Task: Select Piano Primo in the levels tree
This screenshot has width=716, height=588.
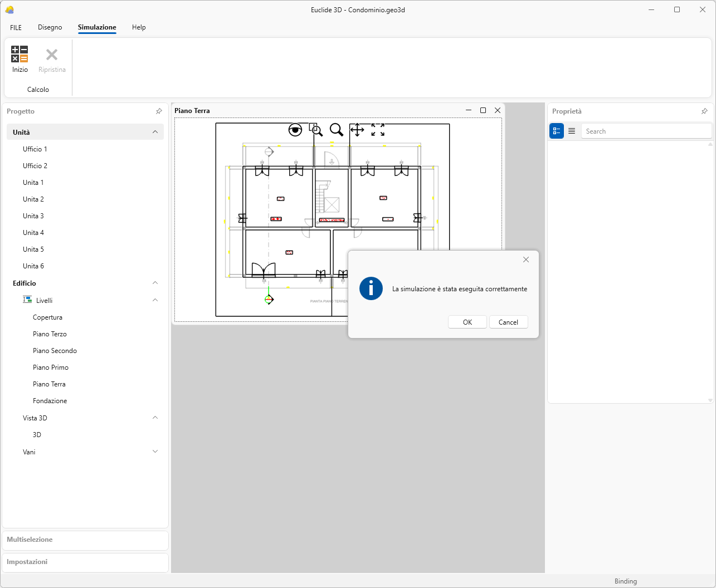Action: 51,367
